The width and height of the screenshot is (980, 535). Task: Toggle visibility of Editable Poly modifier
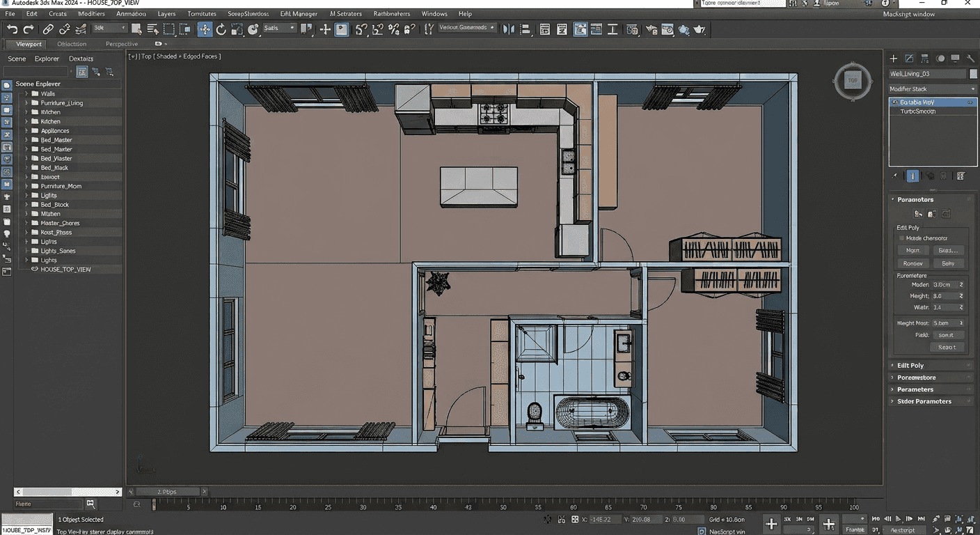(894, 102)
